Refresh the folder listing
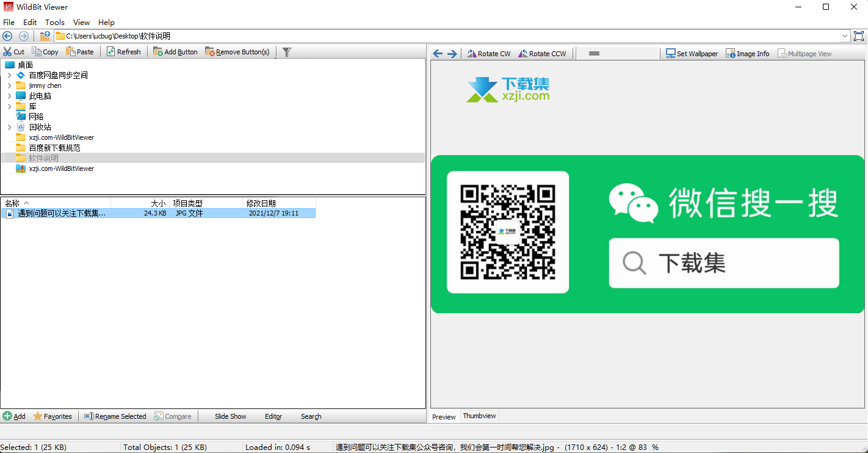The width and height of the screenshot is (868, 453). pos(123,52)
